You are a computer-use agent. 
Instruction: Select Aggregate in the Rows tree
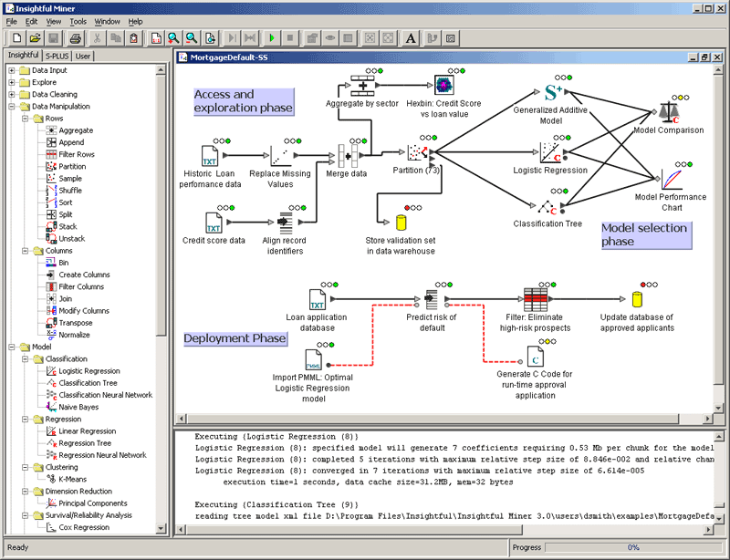coord(76,130)
